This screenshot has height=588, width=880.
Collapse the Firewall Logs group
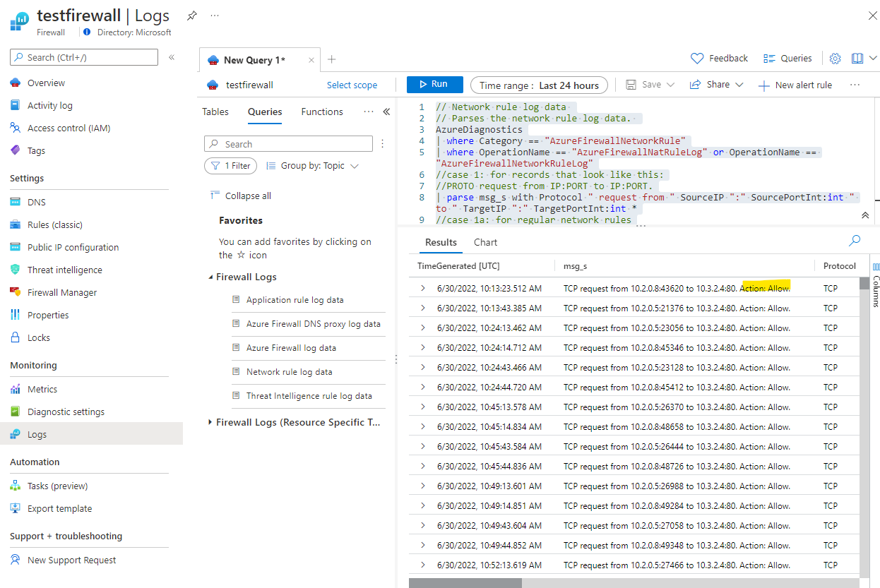click(x=211, y=277)
